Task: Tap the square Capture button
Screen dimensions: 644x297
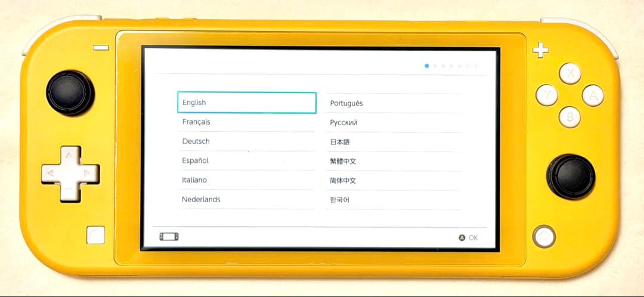Action: (95, 235)
